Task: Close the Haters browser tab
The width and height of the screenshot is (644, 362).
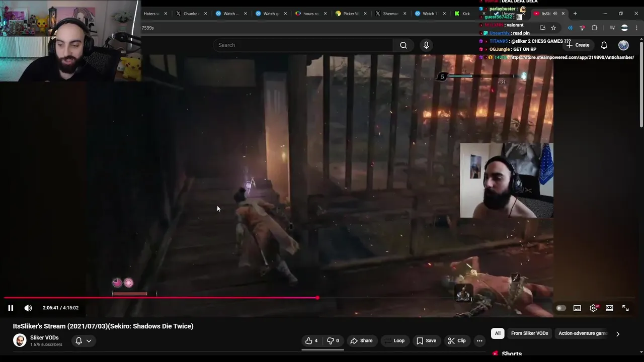Action: [x=166, y=14]
